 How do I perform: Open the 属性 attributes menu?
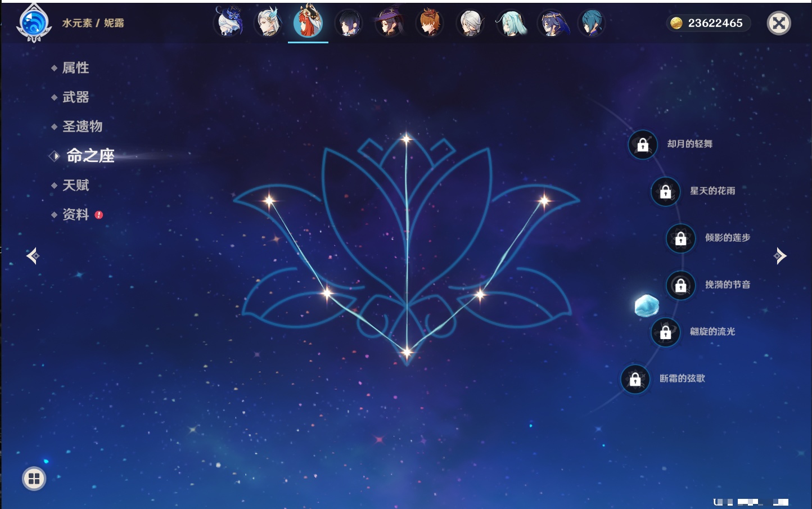click(75, 68)
